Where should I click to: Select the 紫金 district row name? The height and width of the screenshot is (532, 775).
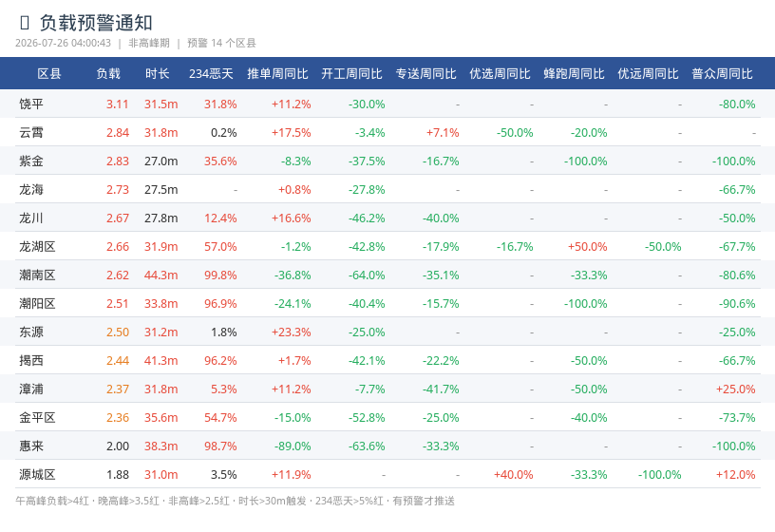(x=31, y=161)
